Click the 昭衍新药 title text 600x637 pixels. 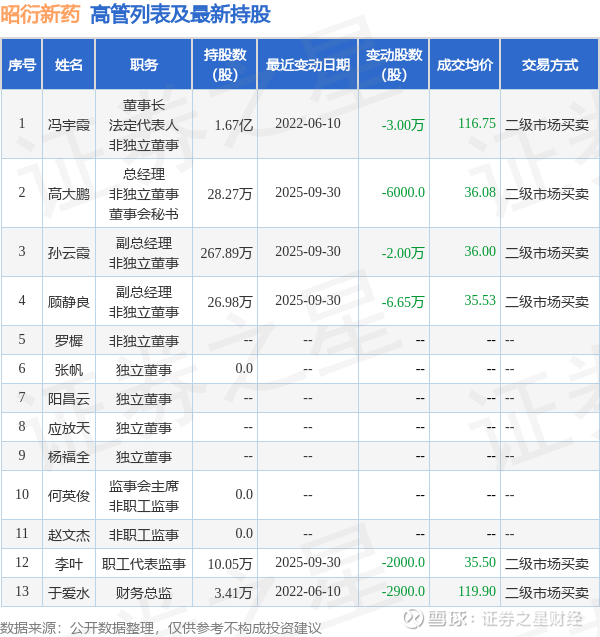40,15
